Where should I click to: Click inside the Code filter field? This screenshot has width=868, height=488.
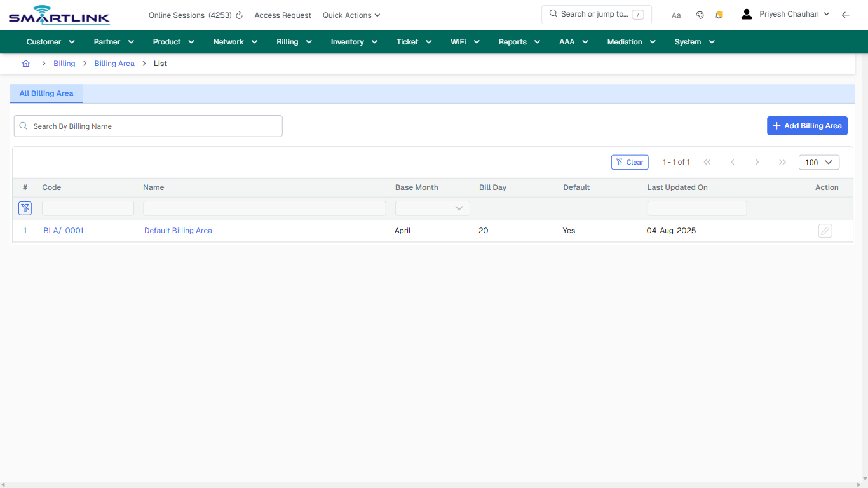pos(88,208)
